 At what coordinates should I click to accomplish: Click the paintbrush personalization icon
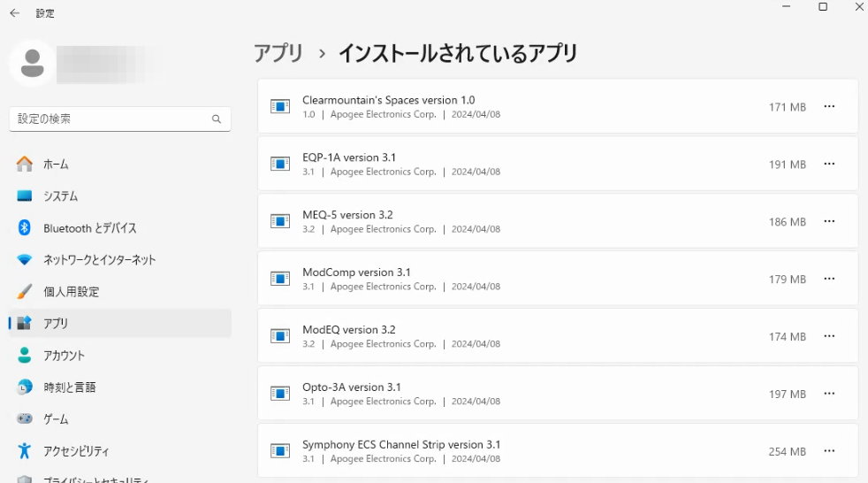(x=25, y=291)
